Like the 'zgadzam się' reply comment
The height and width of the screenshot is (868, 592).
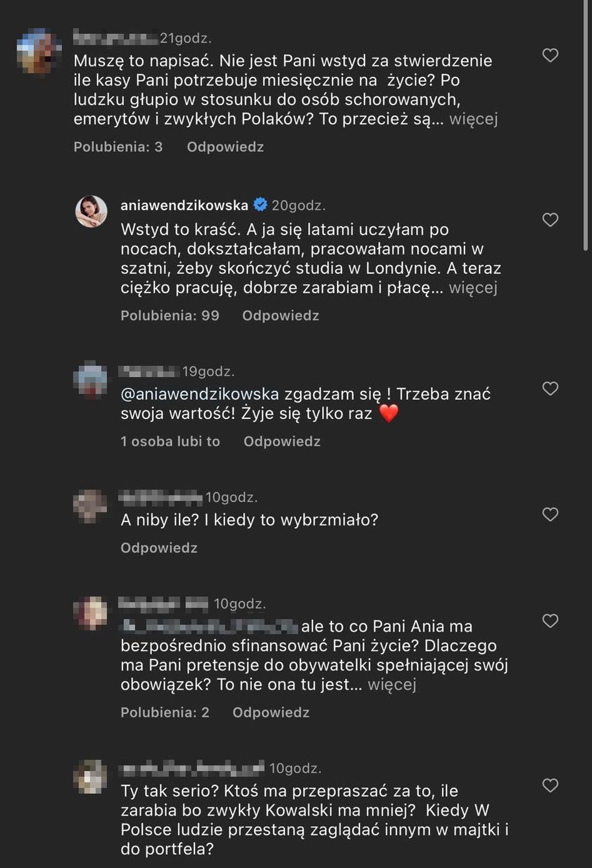pyautogui.click(x=550, y=389)
